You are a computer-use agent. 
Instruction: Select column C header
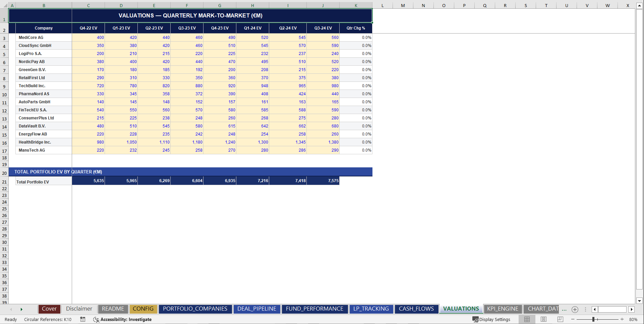point(89,5)
